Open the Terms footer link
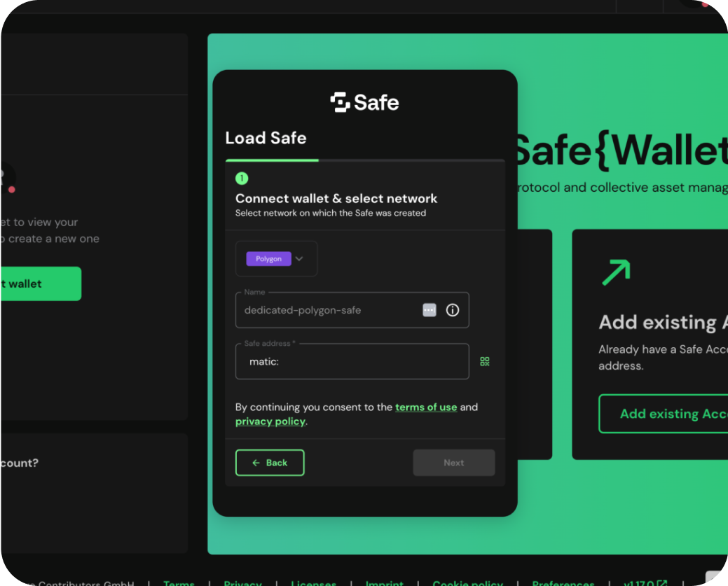 [x=179, y=582]
